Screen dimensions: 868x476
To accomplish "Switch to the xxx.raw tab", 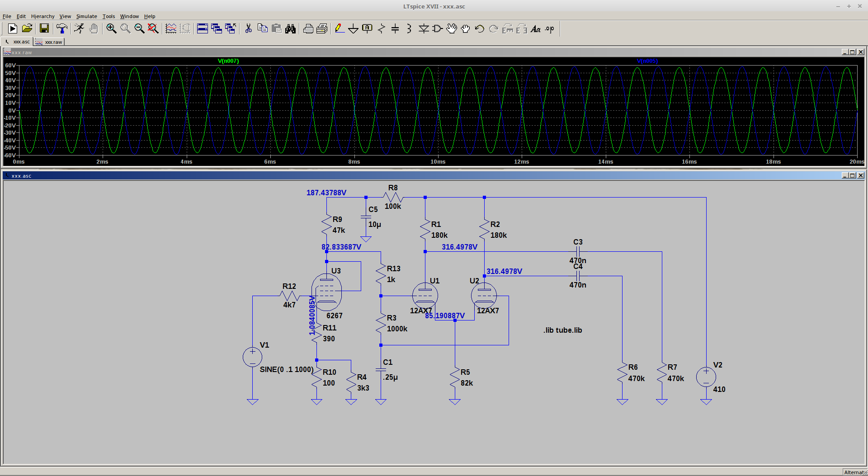I will coord(49,42).
